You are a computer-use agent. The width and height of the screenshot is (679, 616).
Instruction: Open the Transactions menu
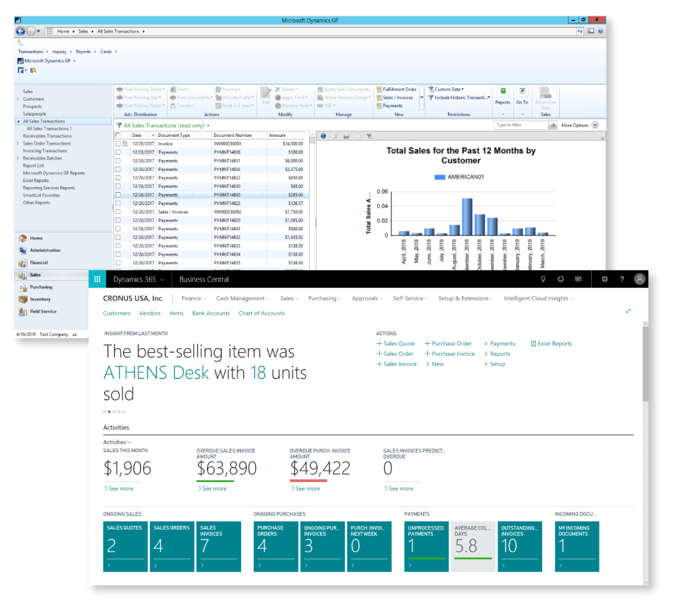31,51
